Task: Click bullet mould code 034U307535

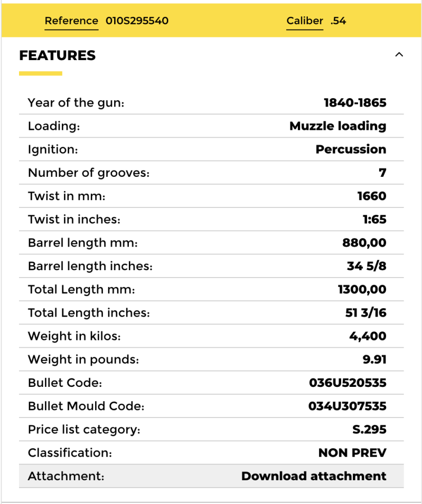Action: click(x=347, y=406)
